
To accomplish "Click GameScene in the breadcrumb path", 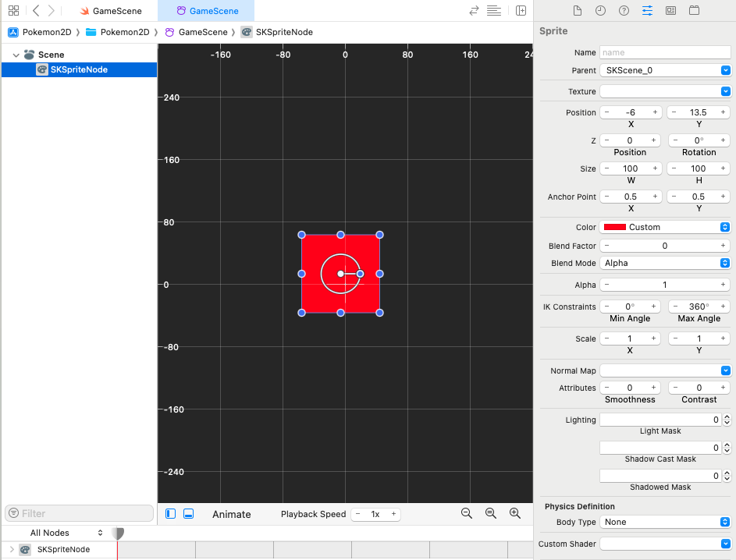I will [x=202, y=32].
